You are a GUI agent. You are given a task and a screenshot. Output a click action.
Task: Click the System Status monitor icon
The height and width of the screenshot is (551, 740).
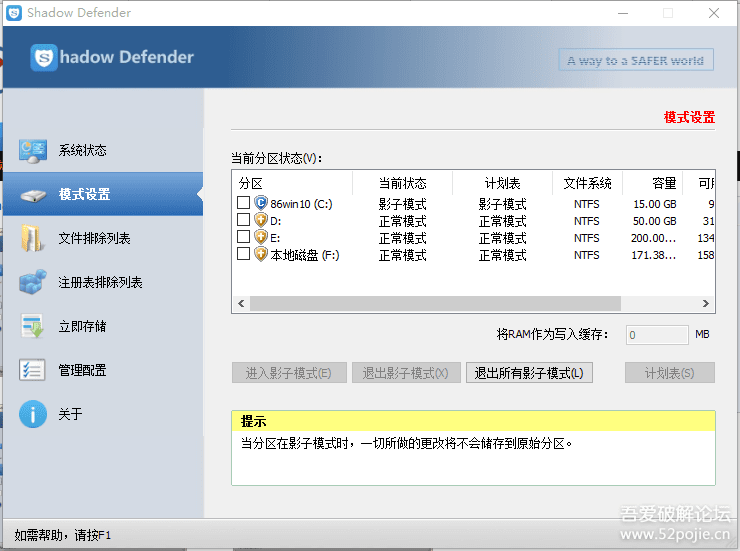33,151
